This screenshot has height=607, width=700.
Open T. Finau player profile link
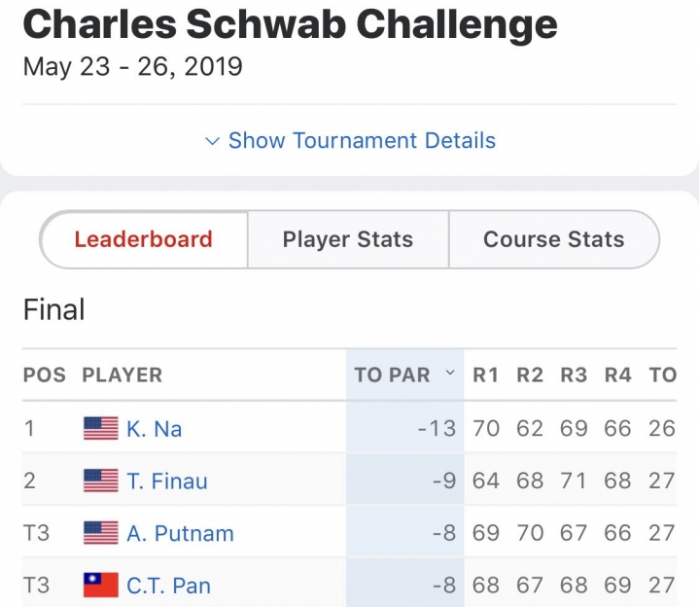166,481
